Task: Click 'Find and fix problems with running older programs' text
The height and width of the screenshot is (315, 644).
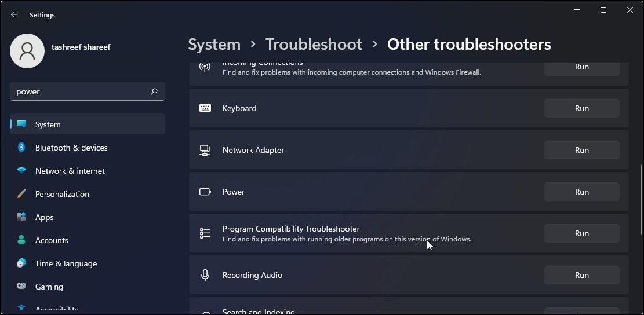Action: click(x=347, y=239)
